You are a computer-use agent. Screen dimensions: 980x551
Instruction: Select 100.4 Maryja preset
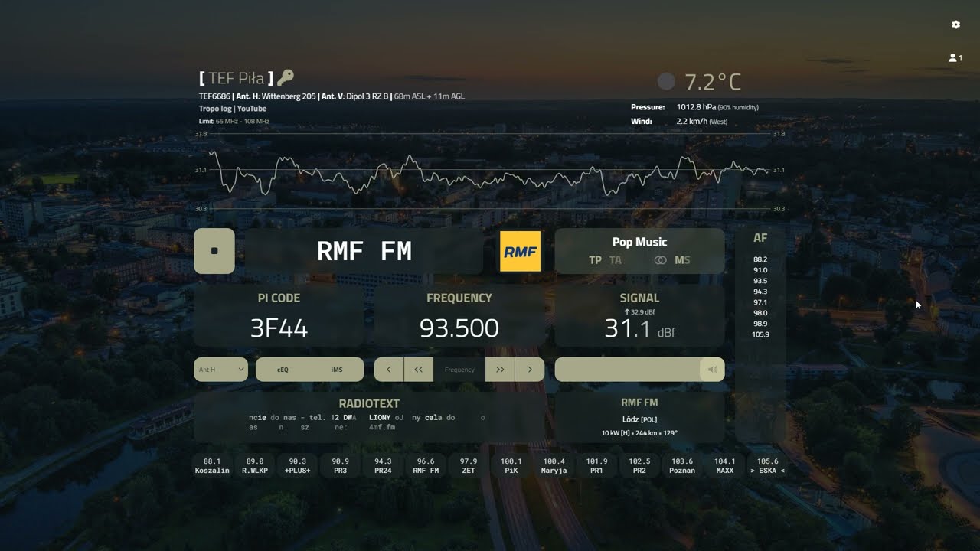[x=554, y=466]
